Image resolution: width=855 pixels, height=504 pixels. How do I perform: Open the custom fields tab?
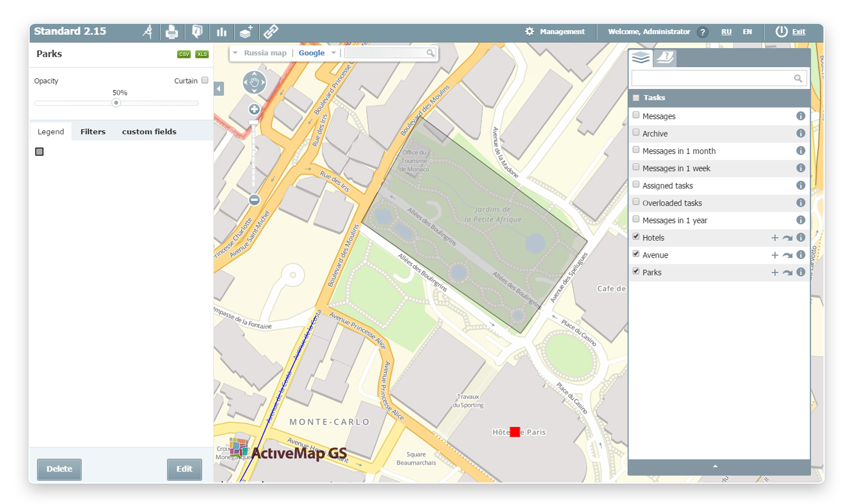149,132
